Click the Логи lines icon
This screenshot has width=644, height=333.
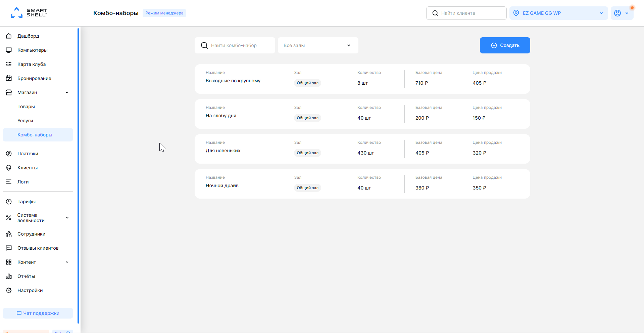(9, 182)
